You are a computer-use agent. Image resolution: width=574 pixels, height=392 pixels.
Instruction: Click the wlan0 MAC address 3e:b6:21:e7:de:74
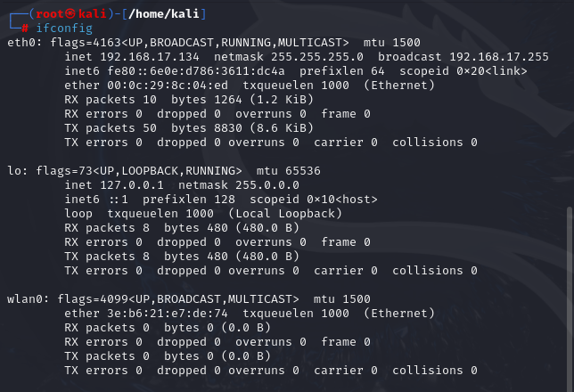[x=168, y=314]
